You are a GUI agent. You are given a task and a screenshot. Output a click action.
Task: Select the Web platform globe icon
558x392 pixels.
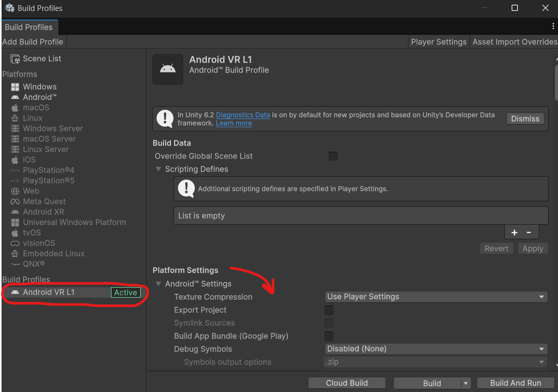(x=15, y=191)
